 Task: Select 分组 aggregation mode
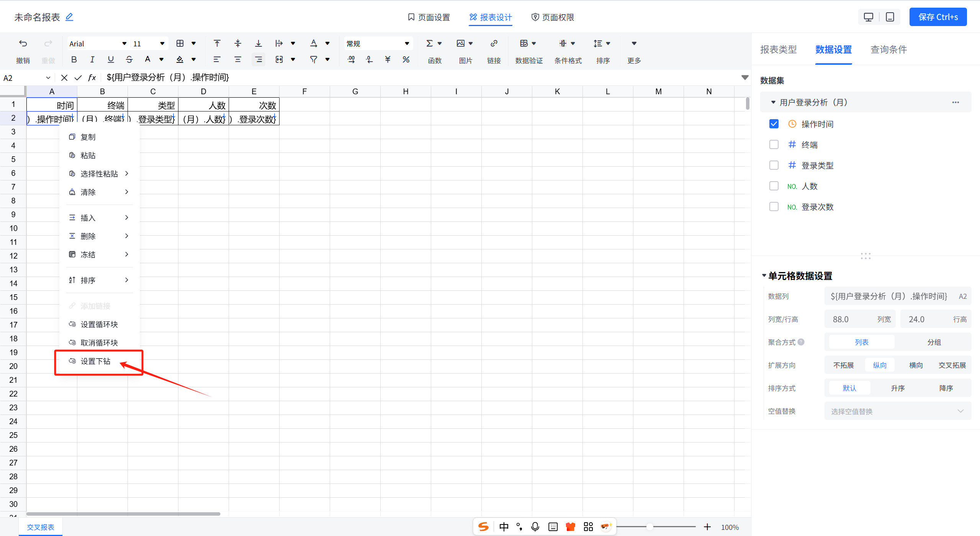(934, 342)
